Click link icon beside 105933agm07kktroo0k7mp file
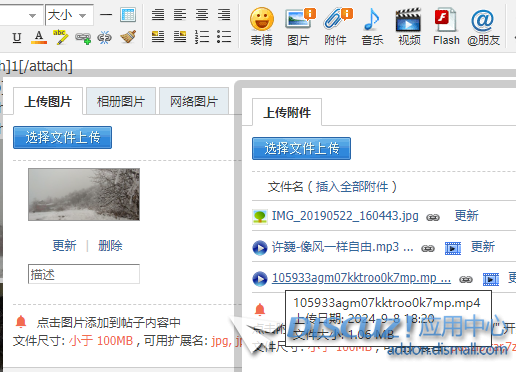The height and width of the screenshot is (375, 526). 466,279
